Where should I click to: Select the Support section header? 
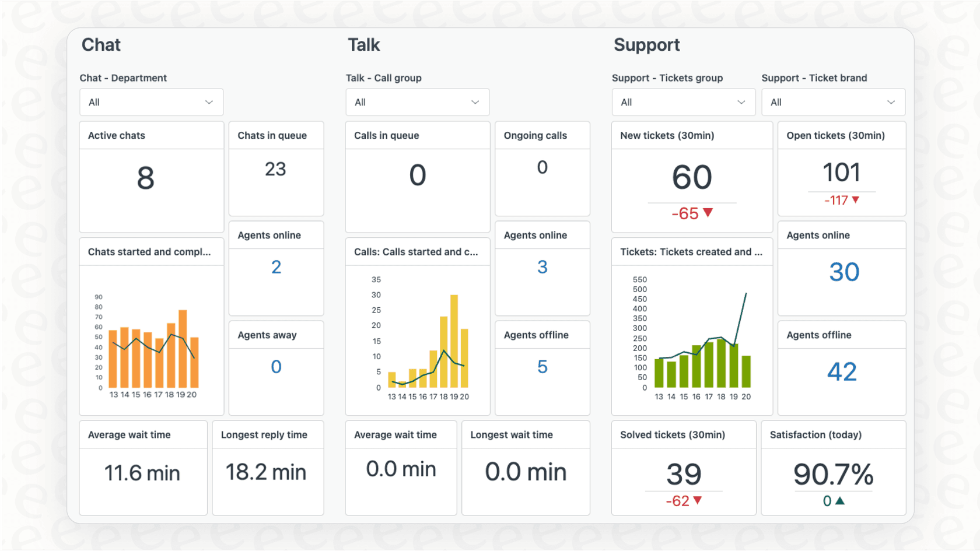646,45
